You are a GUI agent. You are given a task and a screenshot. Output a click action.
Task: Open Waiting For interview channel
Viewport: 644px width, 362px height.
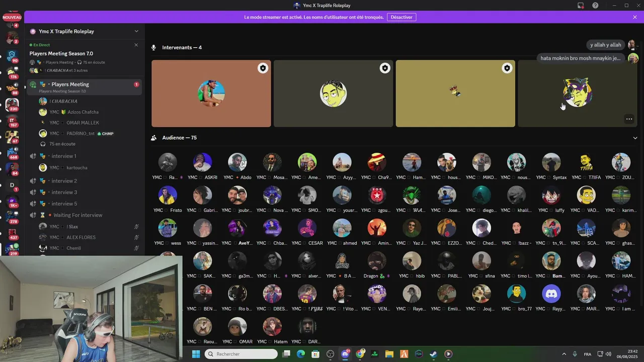click(85, 215)
